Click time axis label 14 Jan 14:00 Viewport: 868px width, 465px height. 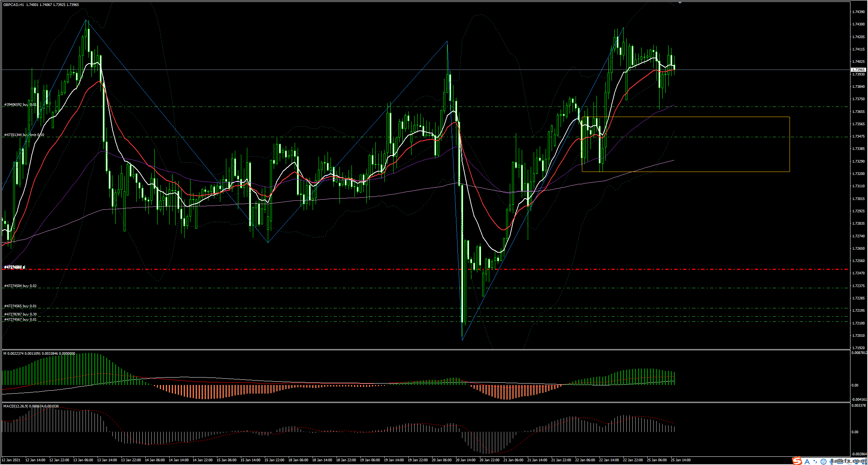(179, 460)
